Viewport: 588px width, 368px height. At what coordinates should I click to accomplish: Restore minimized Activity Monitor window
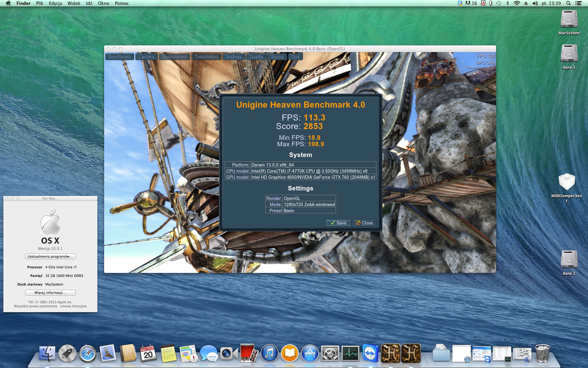502,353
